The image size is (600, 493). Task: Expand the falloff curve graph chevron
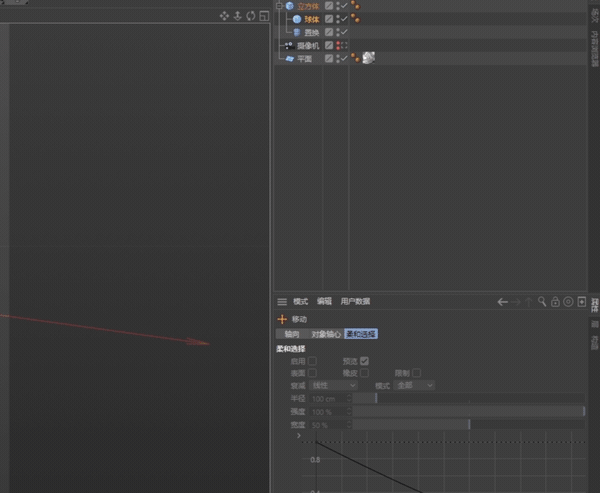click(299, 436)
